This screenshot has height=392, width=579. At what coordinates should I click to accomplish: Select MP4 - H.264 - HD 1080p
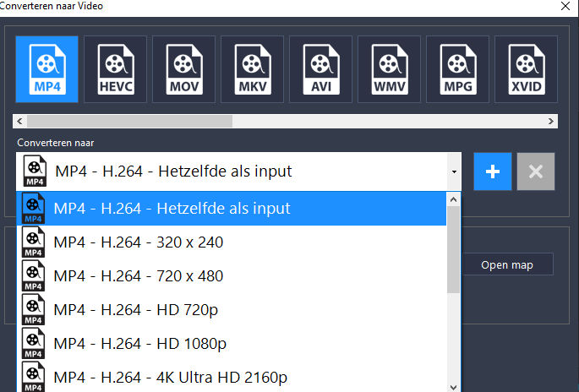coord(232,344)
